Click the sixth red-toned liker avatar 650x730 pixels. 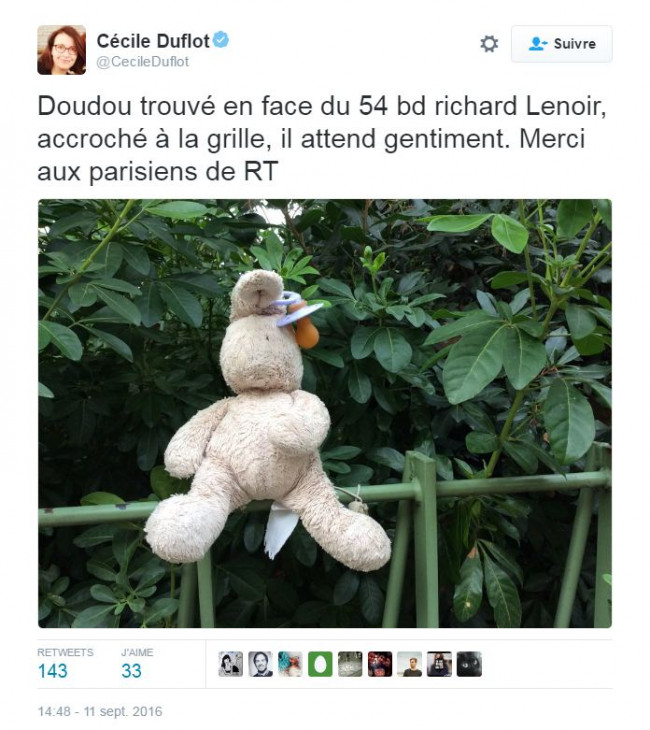coord(380,664)
